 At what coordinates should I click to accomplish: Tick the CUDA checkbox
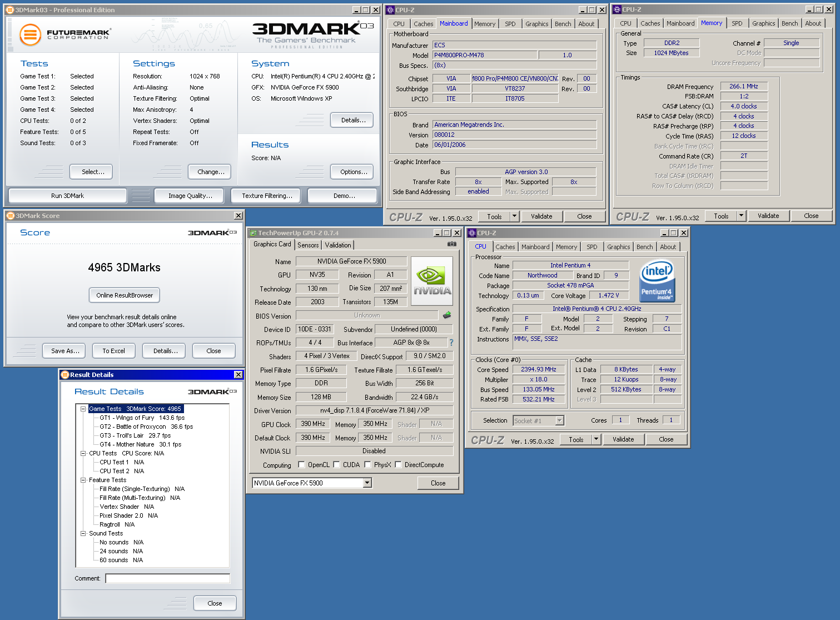336,465
